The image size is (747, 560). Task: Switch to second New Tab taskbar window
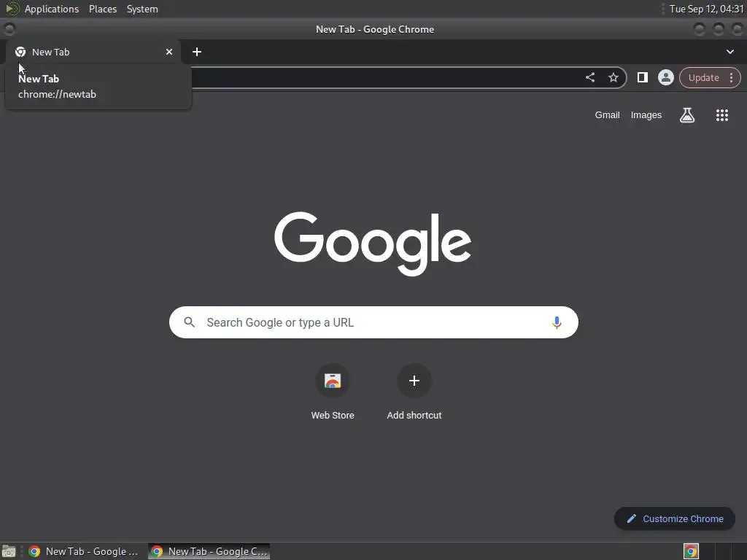209,551
